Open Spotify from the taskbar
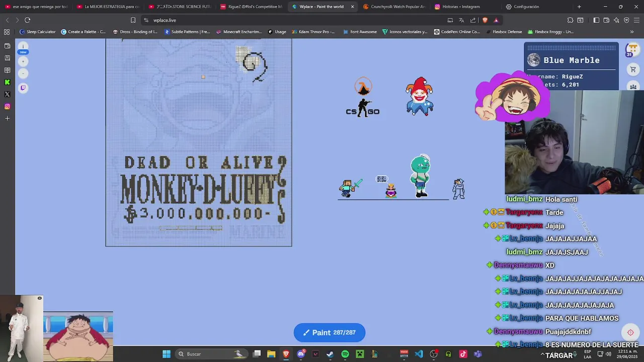Viewport: 644px width, 362px height. tap(345, 354)
